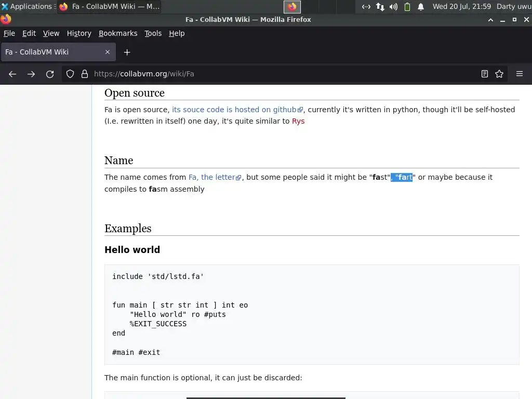Open the History menu

pos(79,33)
